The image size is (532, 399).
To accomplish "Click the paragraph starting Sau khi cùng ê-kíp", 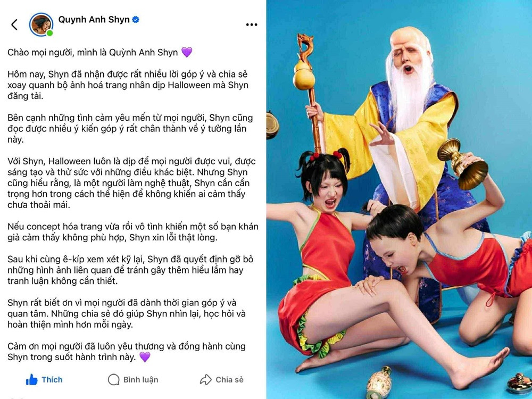I will [130, 270].
